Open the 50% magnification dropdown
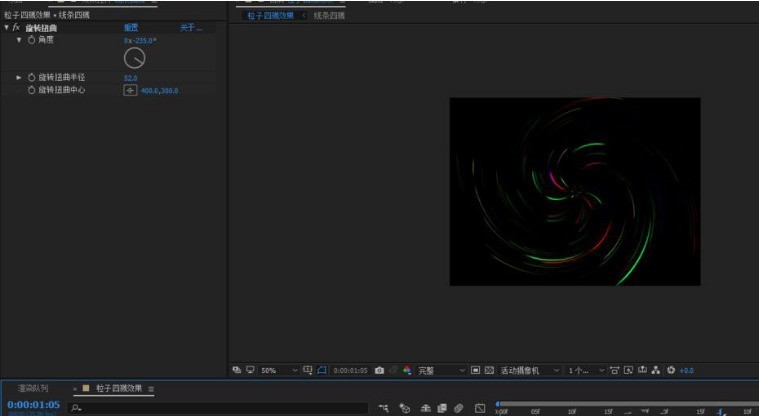 pos(279,370)
